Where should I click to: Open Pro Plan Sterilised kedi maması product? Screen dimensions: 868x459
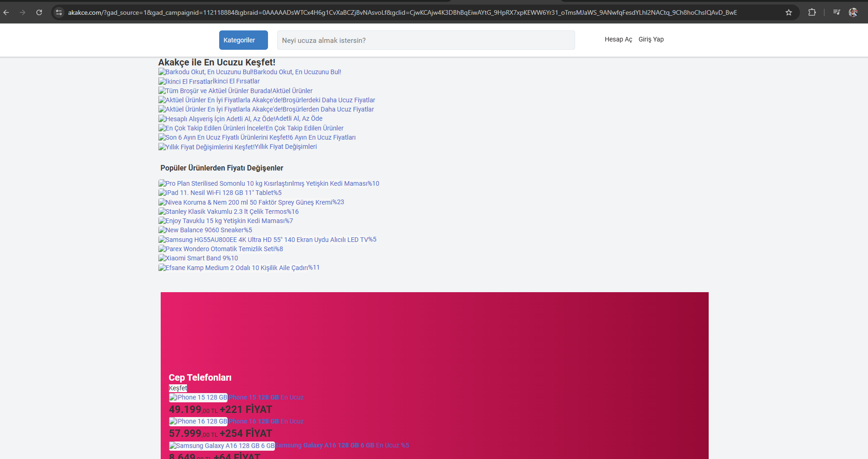tap(269, 183)
